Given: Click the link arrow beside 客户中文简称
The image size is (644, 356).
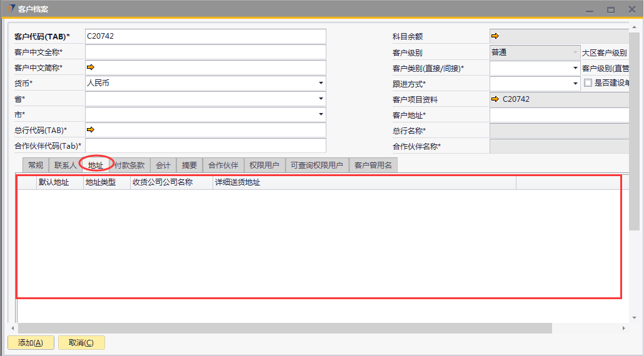Looking at the screenshot, I should point(90,67).
